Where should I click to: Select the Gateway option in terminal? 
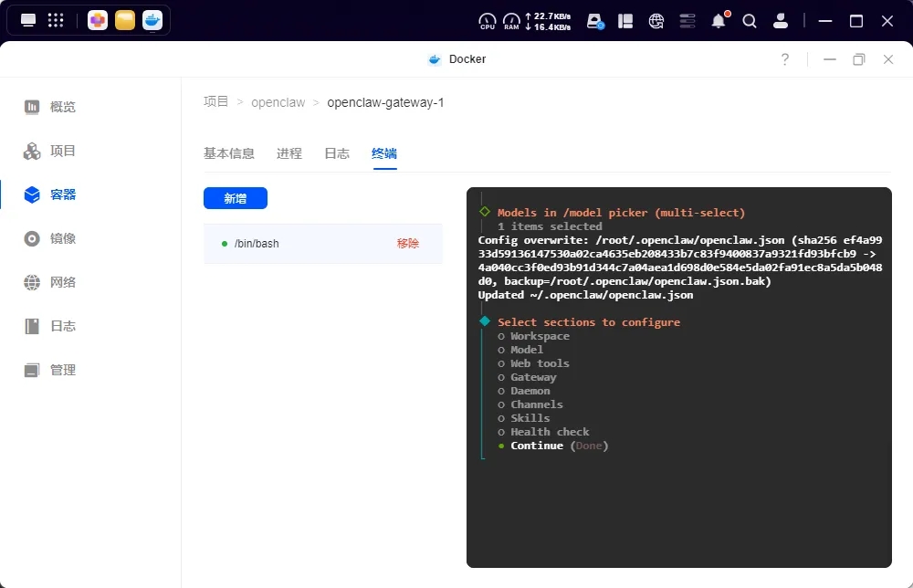point(532,377)
